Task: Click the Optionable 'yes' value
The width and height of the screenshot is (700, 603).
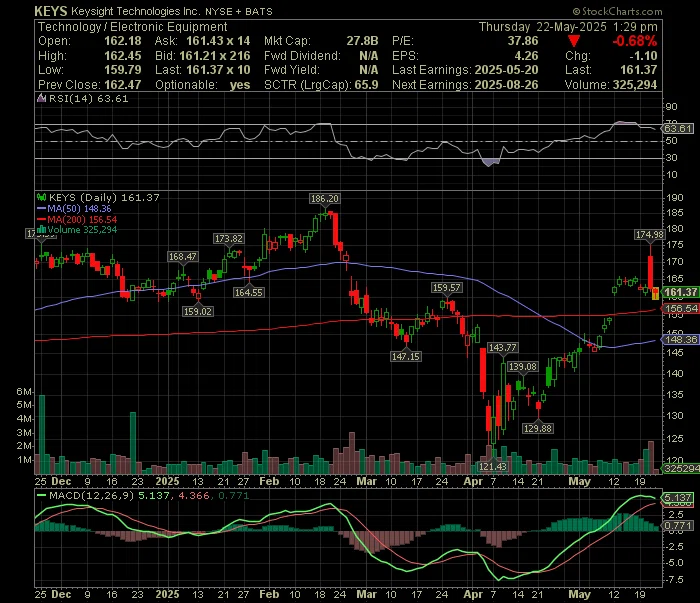Action: (240, 85)
